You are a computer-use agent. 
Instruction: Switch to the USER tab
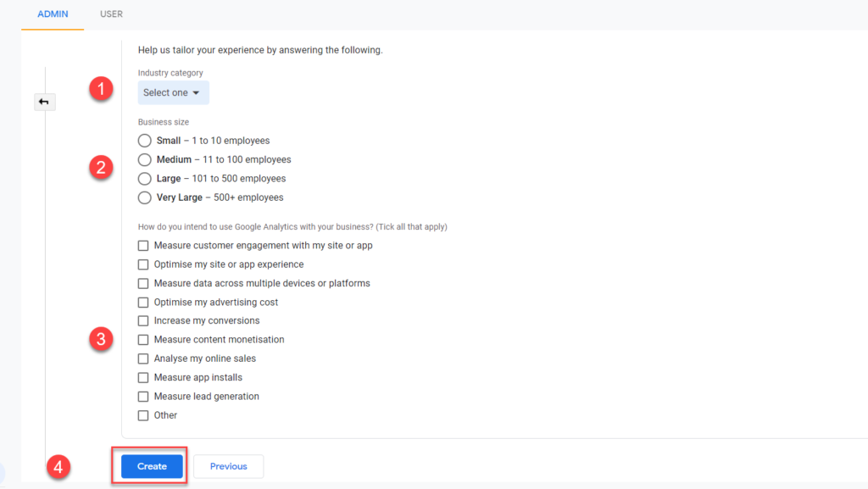(x=111, y=14)
